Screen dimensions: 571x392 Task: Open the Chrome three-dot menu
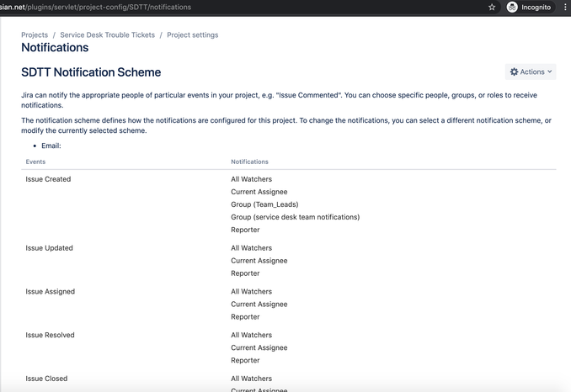tap(565, 8)
